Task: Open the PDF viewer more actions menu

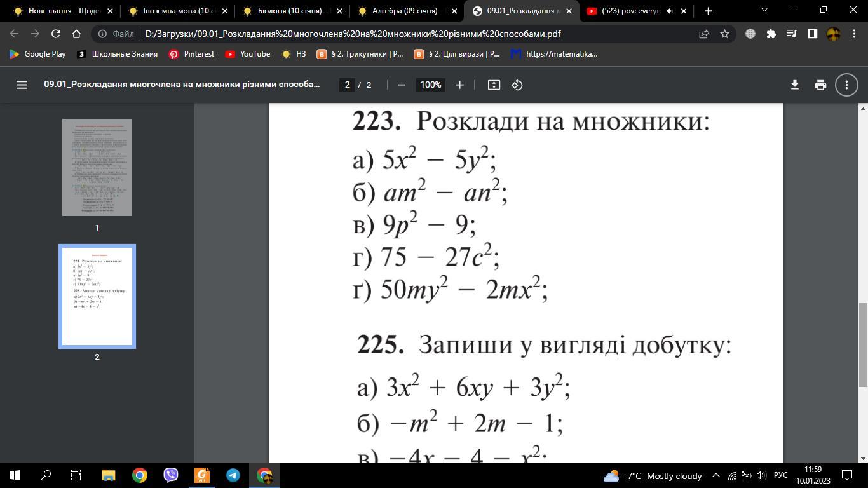Action: (846, 85)
